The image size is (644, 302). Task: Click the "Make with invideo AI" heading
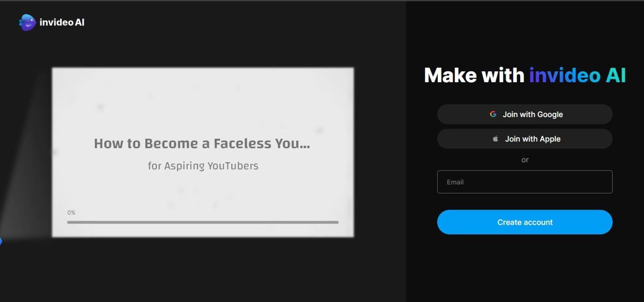coord(524,75)
